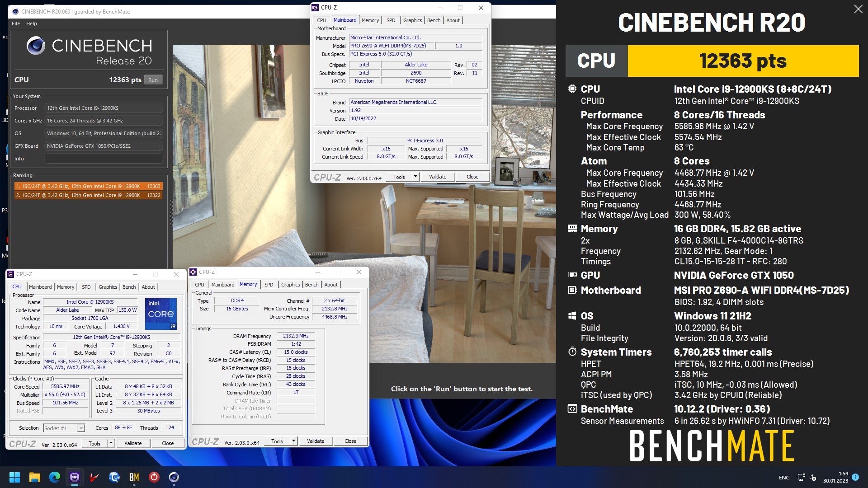Click the muted volume tray icon
Image resolution: width=868 pixels, height=488 pixels.
click(813, 477)
